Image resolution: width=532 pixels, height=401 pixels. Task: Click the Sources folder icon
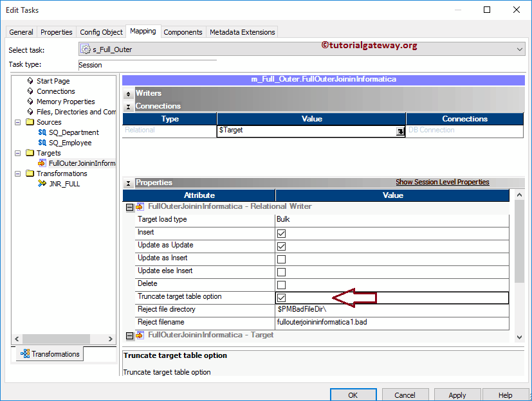pos(30,121)
